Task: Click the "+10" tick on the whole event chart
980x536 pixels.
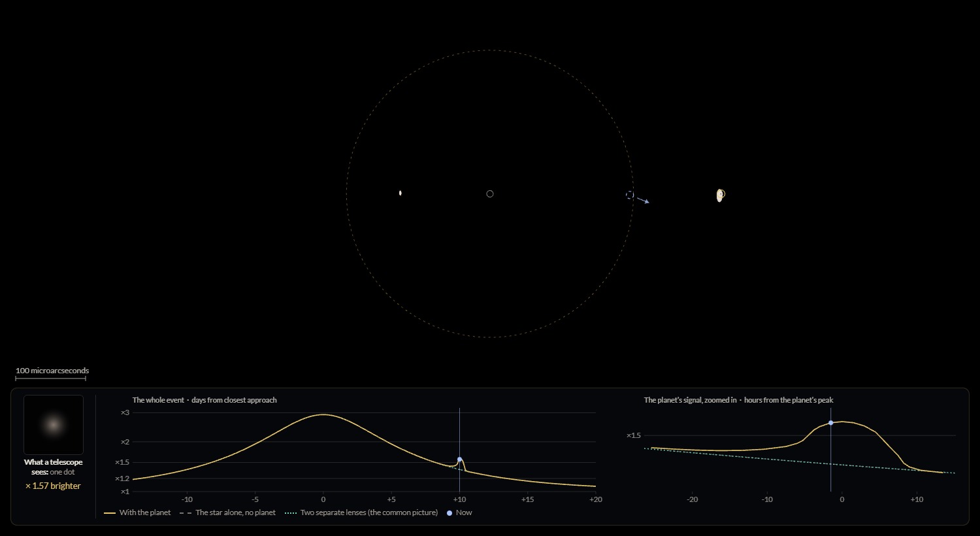Action: point(459,499)
